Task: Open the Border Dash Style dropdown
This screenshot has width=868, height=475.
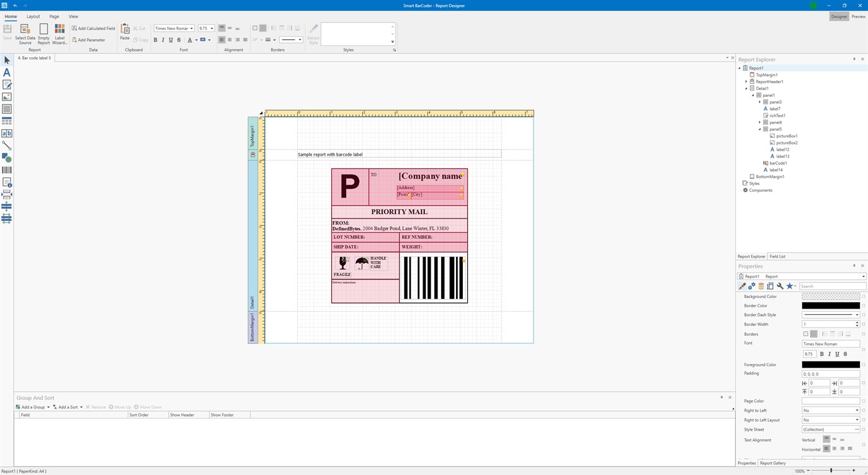Action: [x=857, y=315]
